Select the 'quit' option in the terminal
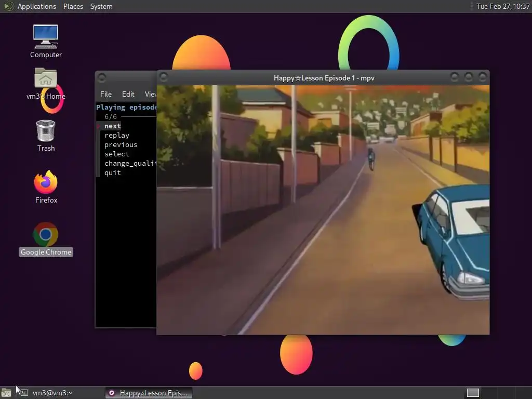 coord(113,172)
